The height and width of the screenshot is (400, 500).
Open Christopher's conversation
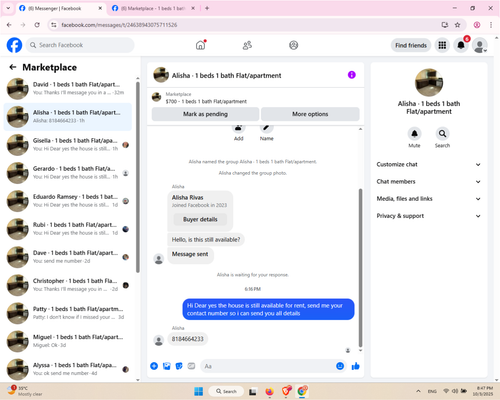pyautogui.click(x=68, y=285)
